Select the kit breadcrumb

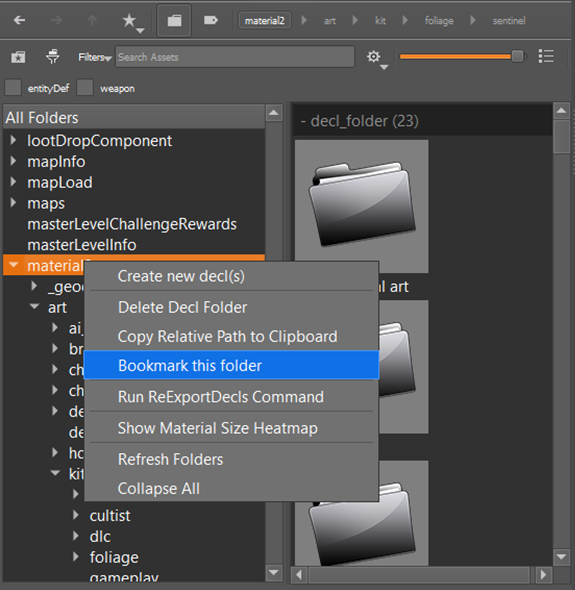point(380,21)
